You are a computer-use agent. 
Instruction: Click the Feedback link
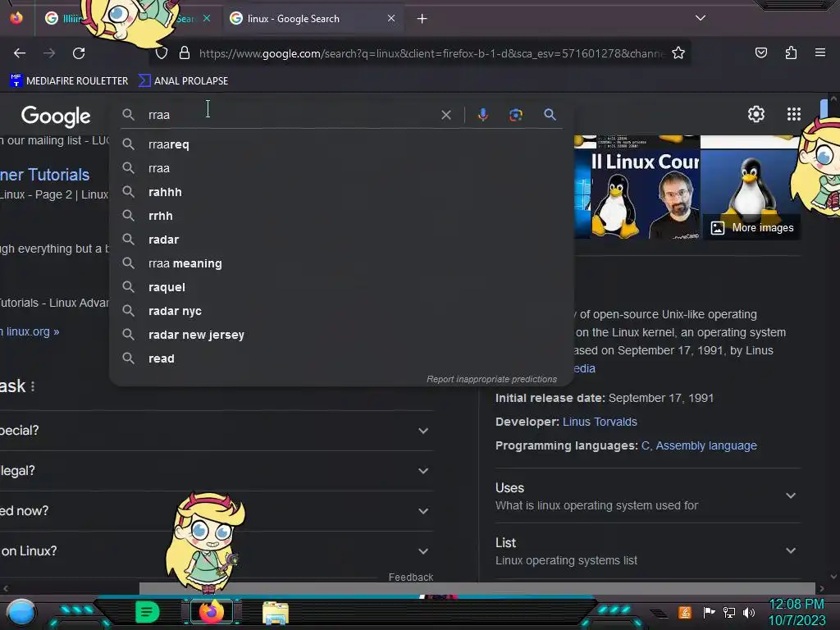point(410,577)
